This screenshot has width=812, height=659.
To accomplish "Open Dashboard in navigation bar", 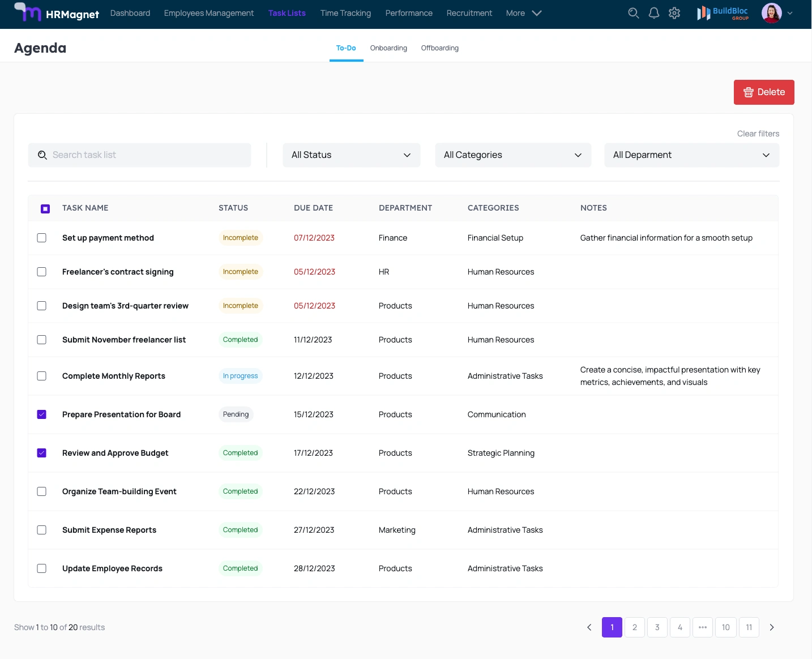I will pyautogui.click(x=130, y=13).
